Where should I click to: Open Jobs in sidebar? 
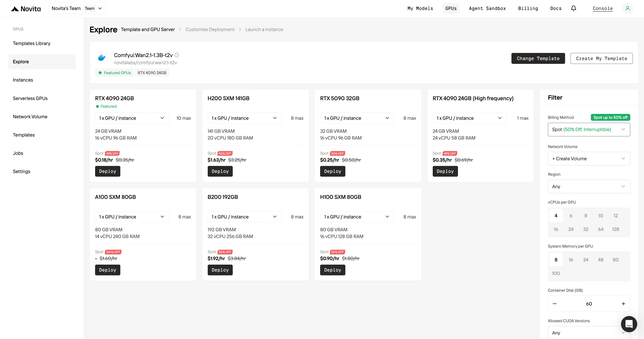[x=42, y=153]
